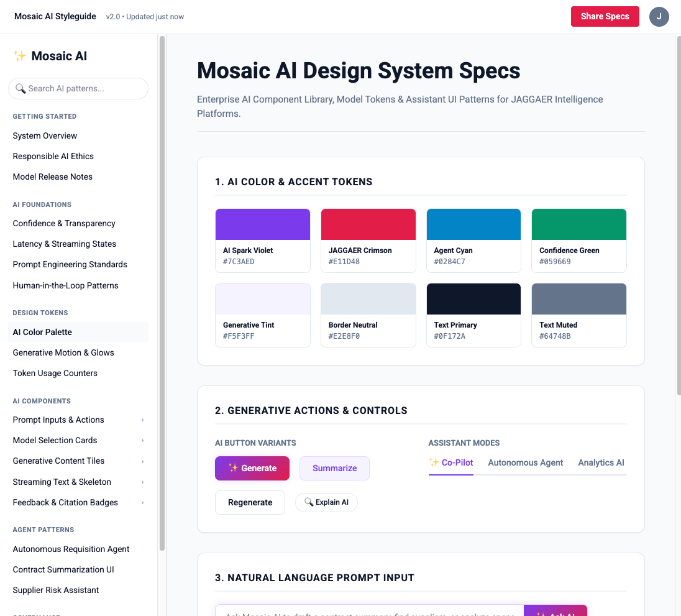Click the sparkle icon on Generate button
This screenshot has width=681, height=616.
tap(234, 468)
